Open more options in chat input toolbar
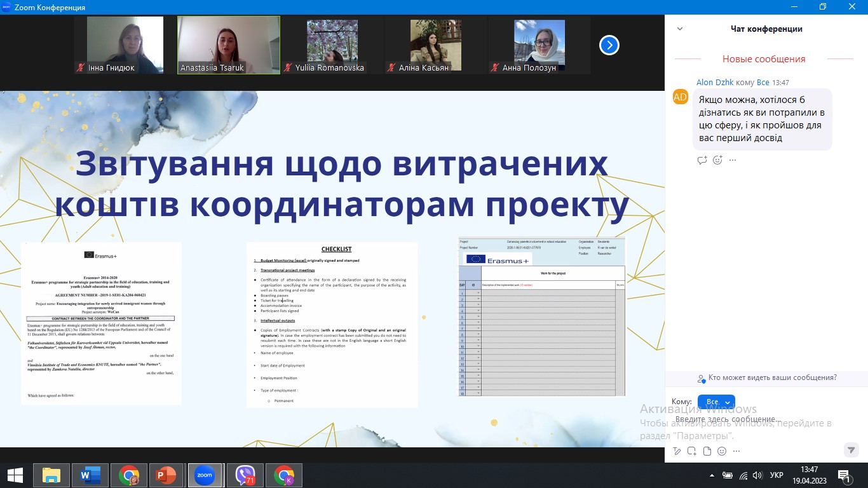Image resolution: width=868 pixels, height=488 pixels. click(736, 451)
